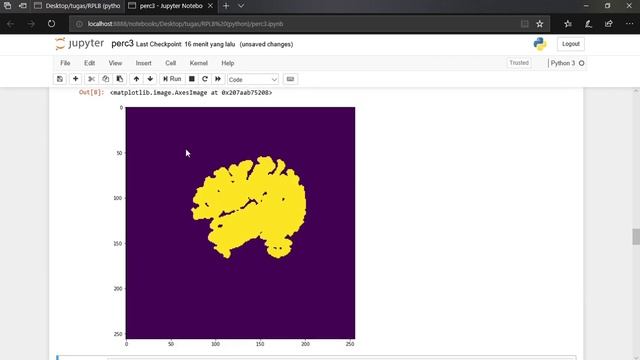The width and height of the screenshot is (640, 360).
Task: Open the Kernel menu
Action: 199,63
